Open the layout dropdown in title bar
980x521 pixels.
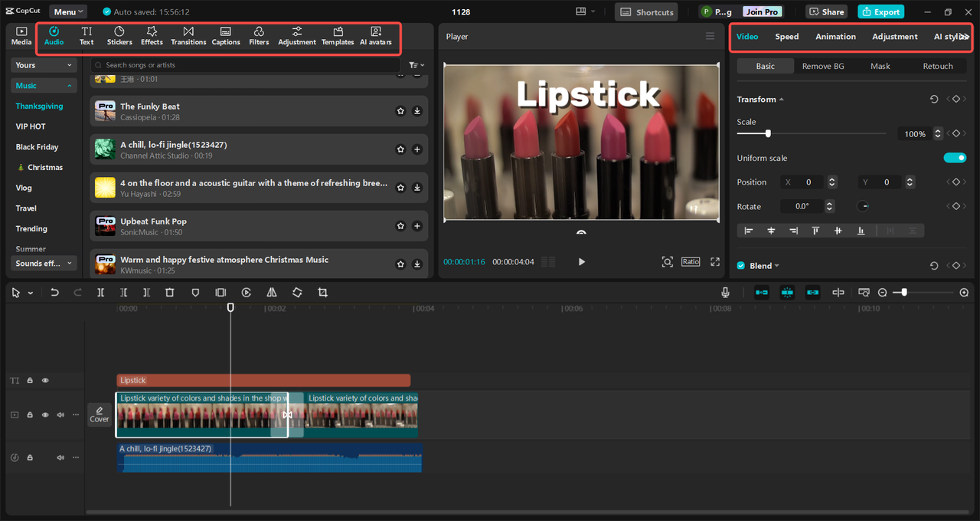pos(585,11)
